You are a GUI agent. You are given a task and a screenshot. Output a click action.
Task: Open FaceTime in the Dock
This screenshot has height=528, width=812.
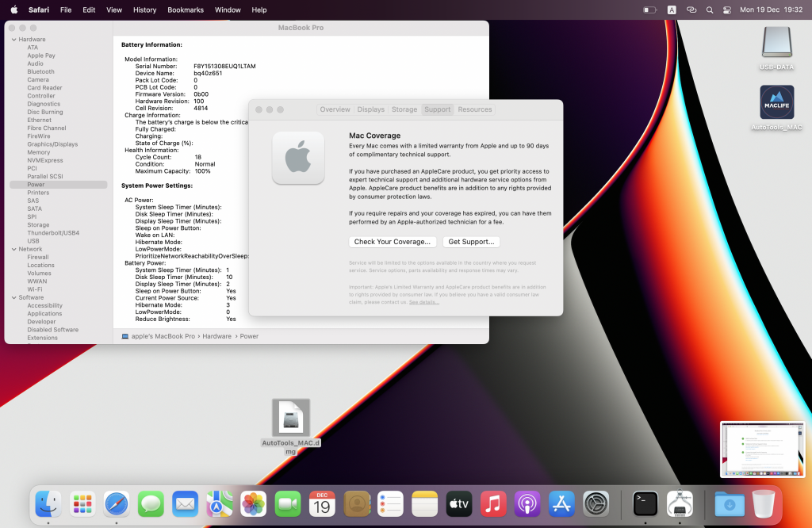tap(287, 503)
